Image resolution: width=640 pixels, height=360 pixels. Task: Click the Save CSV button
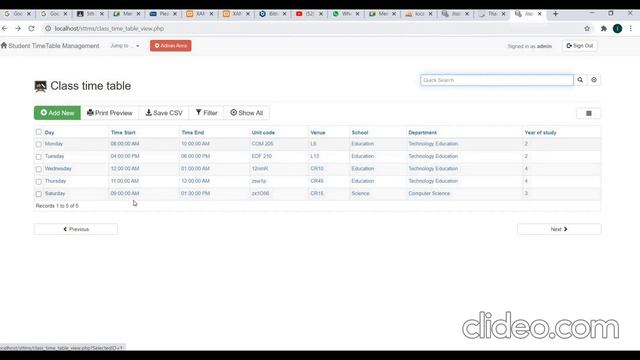[x=164, y=113]
